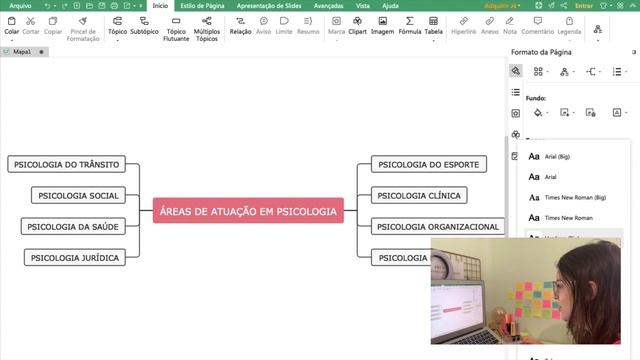Switch to the Início tab
640x360 pixels.
point(160,6)
